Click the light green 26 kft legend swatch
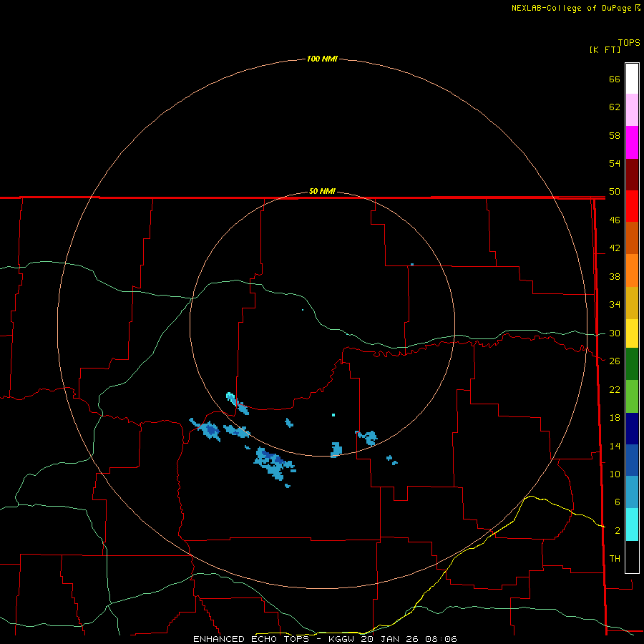 [632, 396]
